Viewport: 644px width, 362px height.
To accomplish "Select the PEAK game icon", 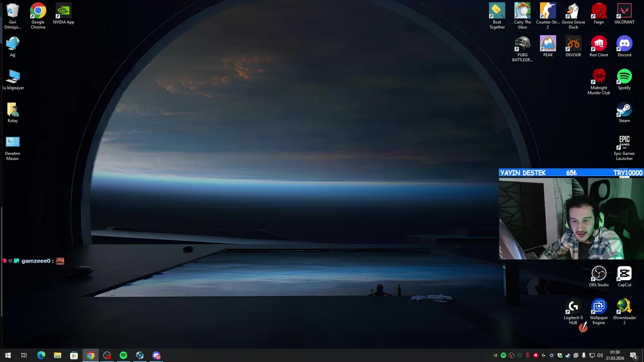I will [548, 47].
